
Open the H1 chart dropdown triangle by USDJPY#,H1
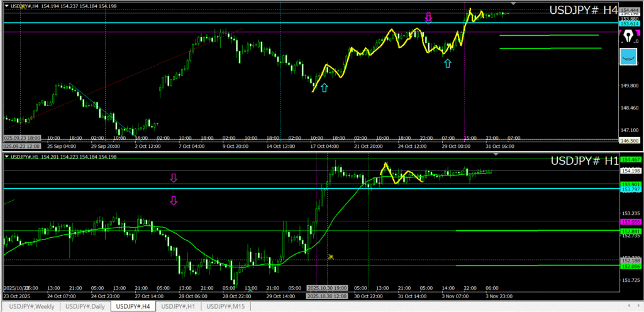[x=6, y=157]
